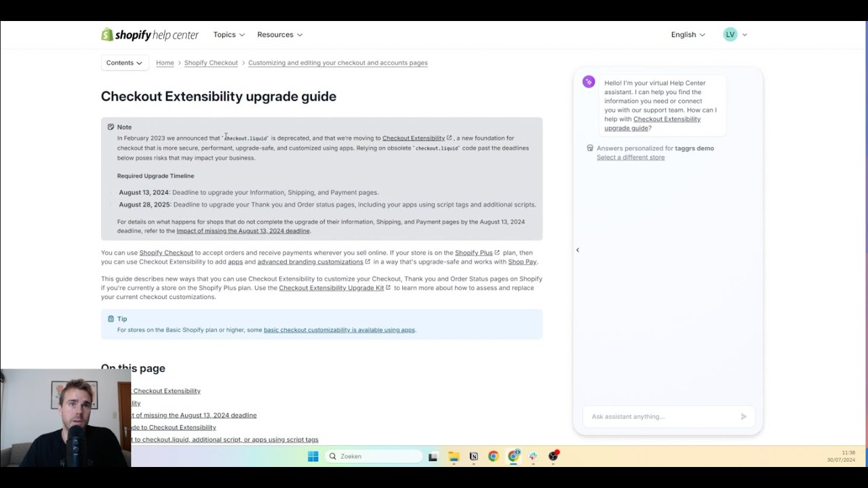Open Customizing and editing your checkout breadcrumb
Image resolution: width=868 pixels, height=488 pixels.
(x=338, y=62)
